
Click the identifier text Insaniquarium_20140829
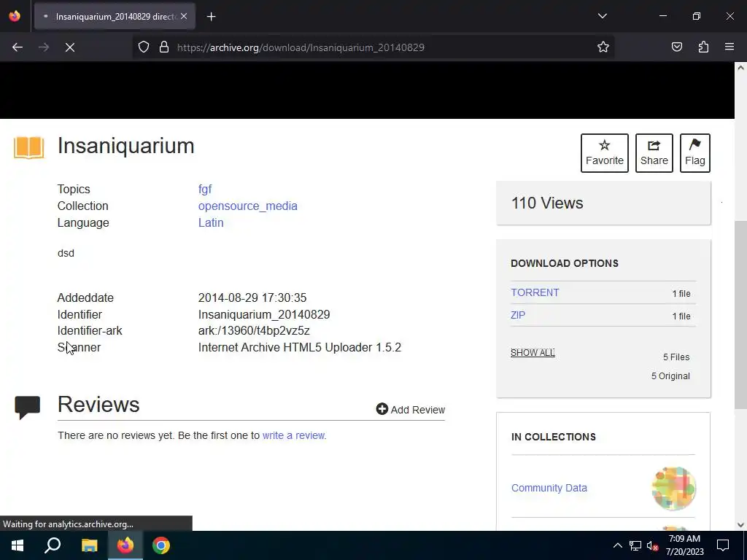[264, 314]
